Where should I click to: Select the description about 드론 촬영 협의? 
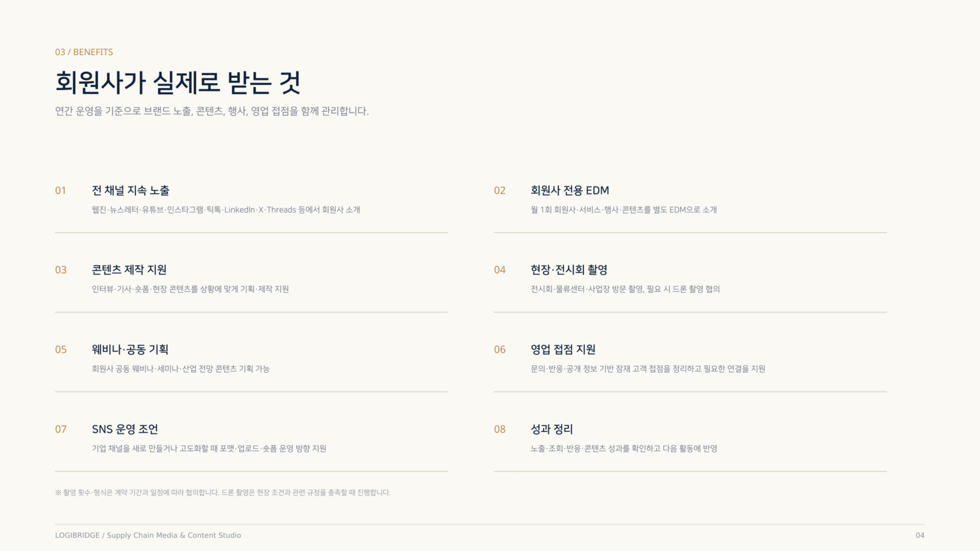pos(625,289)
